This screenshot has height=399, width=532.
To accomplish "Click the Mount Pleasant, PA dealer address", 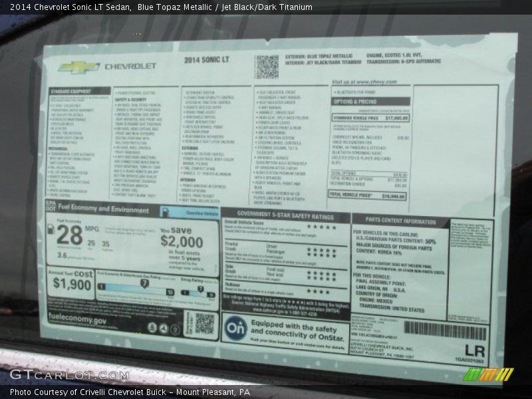I will 382,355.
